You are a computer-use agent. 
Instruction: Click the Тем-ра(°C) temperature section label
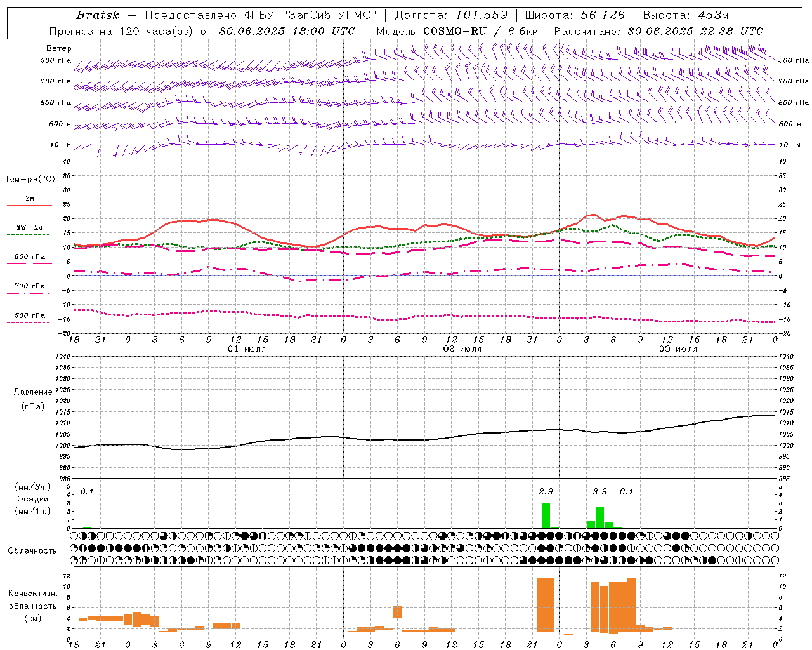[x=30, y=180]
